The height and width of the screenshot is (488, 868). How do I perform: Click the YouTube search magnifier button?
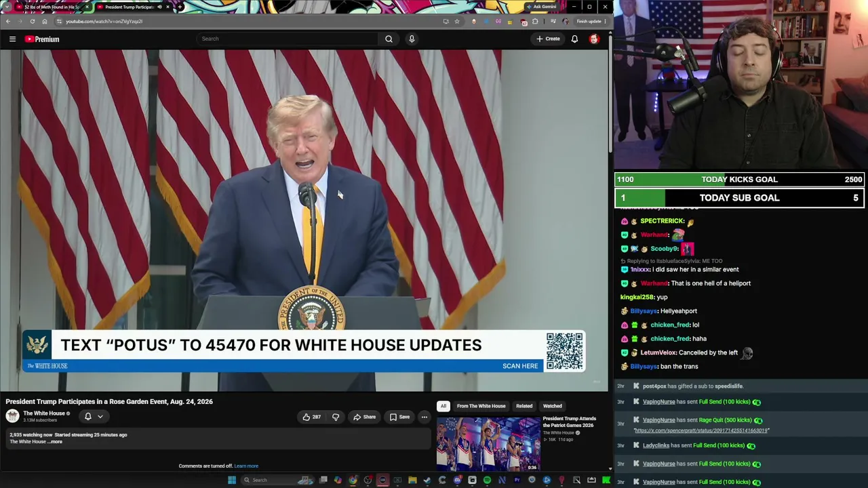[389, 39]
